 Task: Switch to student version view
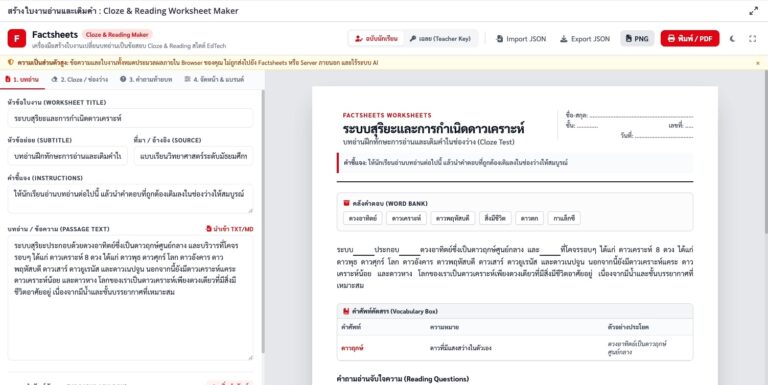click(376, 39)
